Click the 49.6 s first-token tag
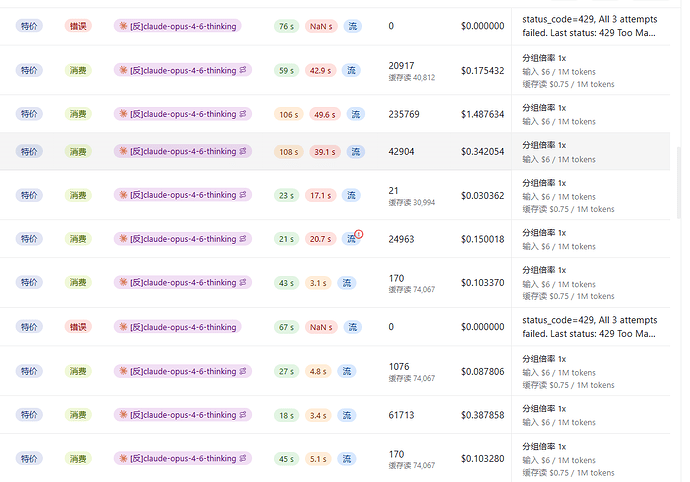Image resolution: width=690 pixels, height=482 pixels. (x=325, y=114)
